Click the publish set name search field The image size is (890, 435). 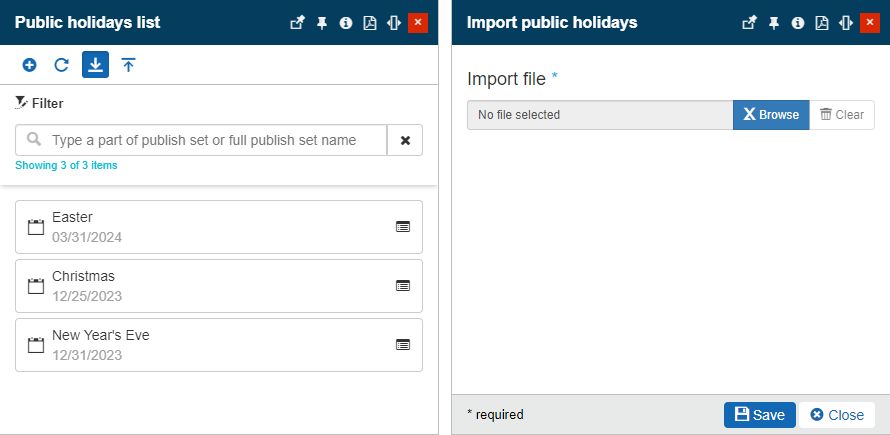201,140
